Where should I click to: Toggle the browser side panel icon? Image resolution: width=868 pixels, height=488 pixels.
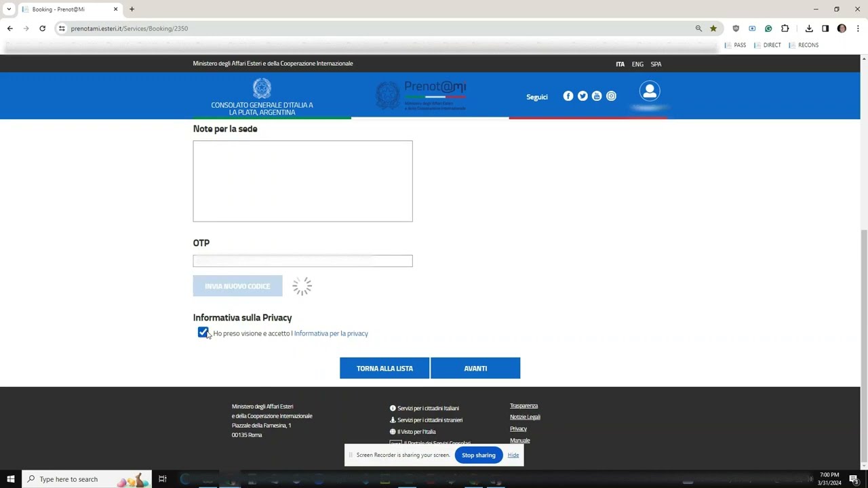[x=825, y=28]
